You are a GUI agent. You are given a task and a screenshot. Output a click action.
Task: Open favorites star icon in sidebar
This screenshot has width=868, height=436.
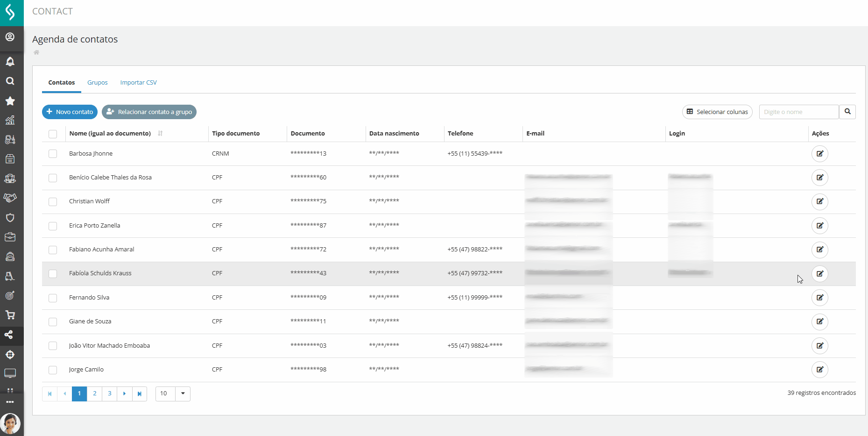10,101
